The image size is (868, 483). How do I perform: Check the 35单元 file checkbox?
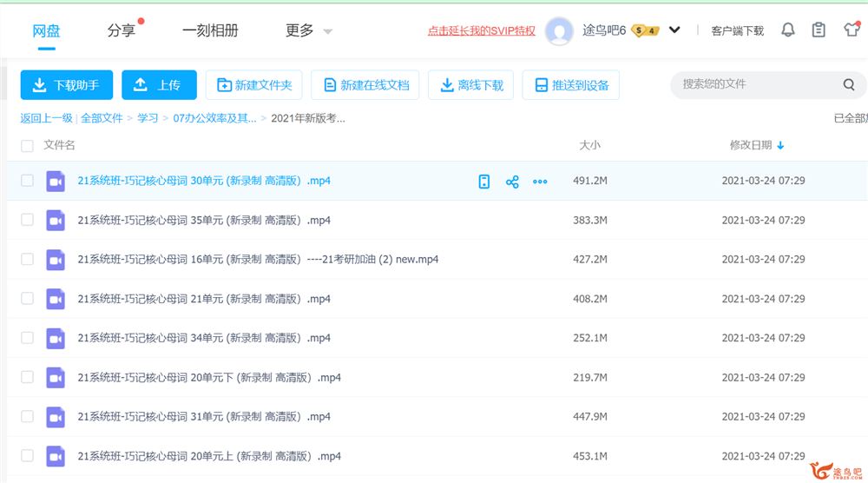point(27,220)
